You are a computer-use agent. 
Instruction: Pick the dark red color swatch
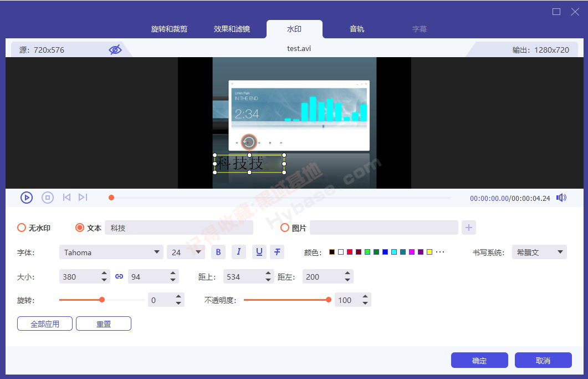coord(359,252)
